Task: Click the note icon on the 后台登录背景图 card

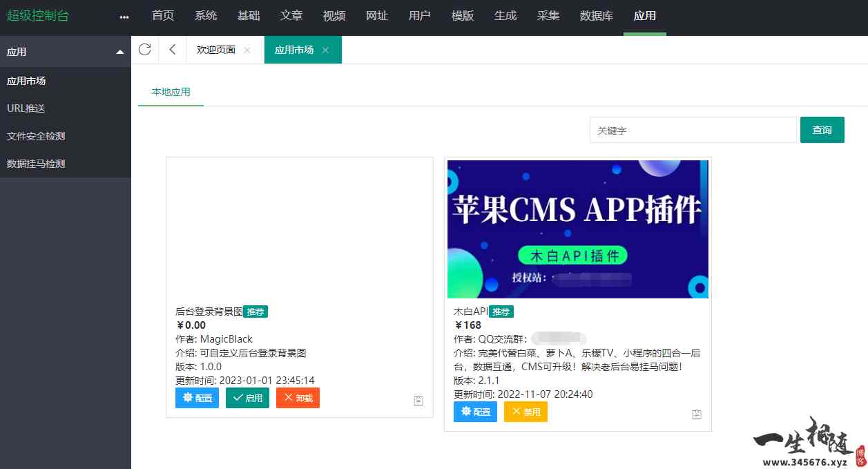Action: [418, 400]
